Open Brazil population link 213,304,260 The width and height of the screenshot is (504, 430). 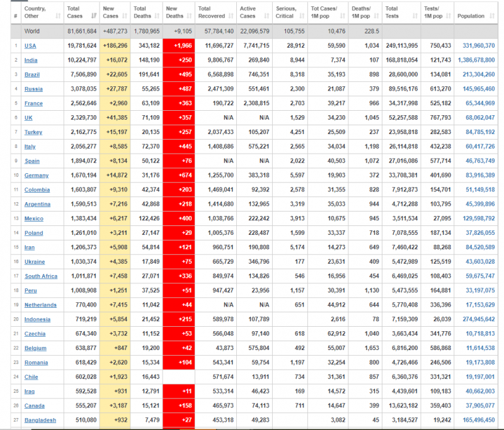coord(479,74)
